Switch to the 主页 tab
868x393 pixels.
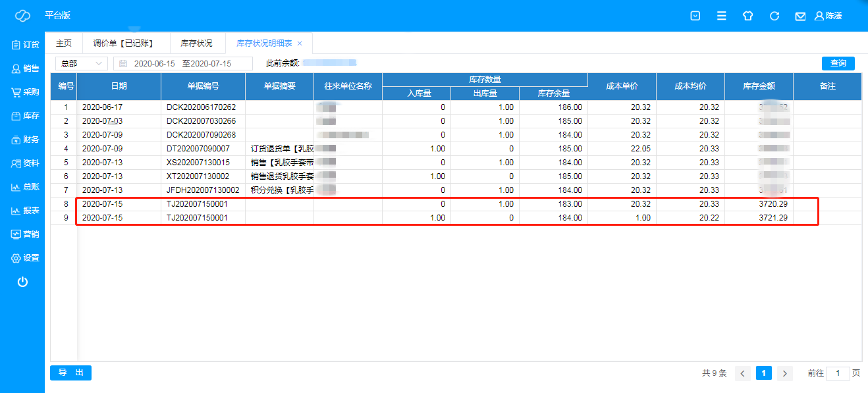coord(63,43)
